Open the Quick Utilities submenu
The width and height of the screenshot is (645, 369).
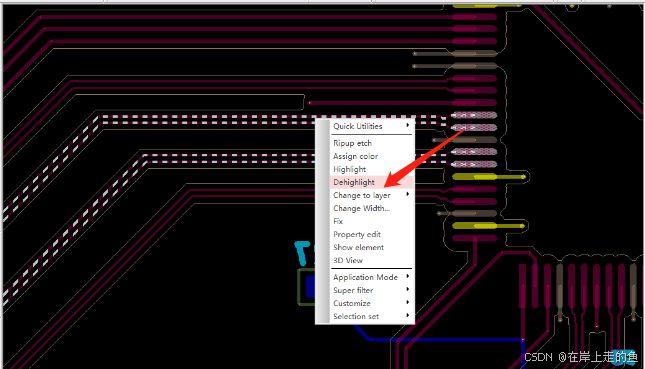point(371,126)
